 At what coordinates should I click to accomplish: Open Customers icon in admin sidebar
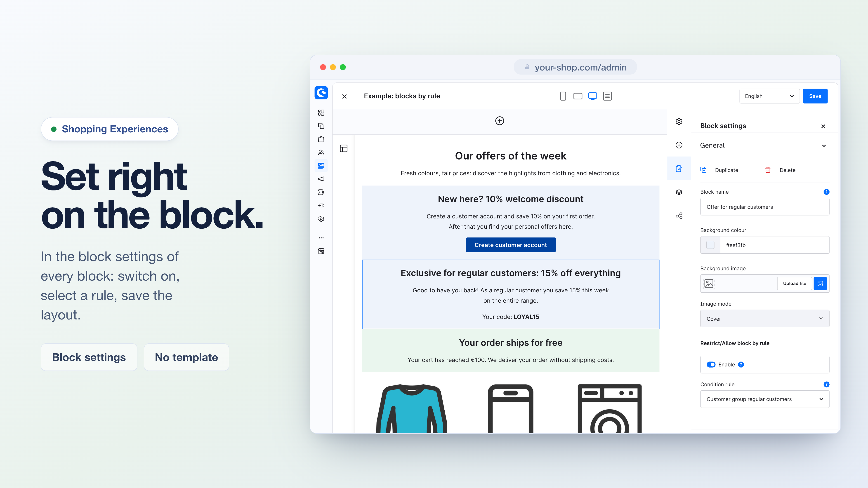pos(321,152)
